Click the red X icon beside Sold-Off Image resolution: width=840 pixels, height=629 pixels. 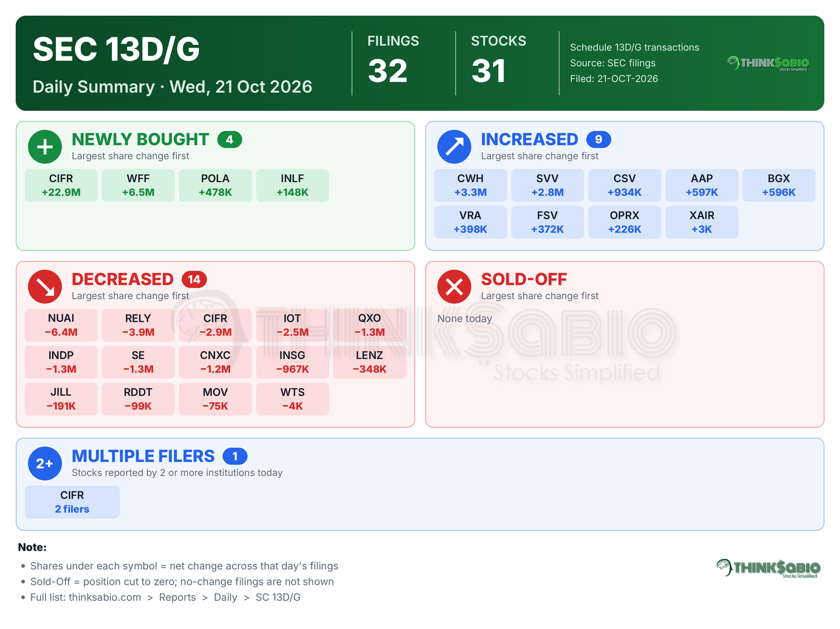[x=454, y=287]
